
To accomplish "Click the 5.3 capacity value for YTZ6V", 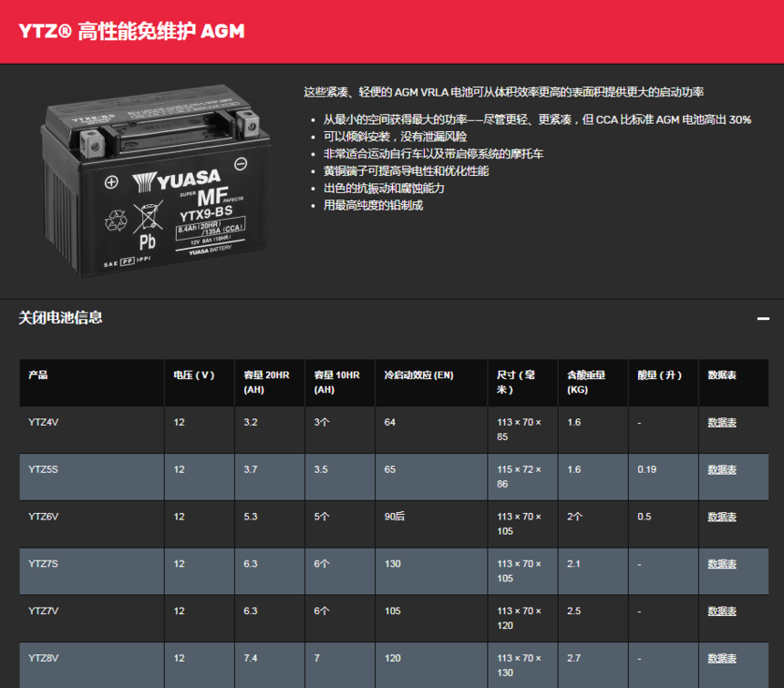I will pos(251,517).
